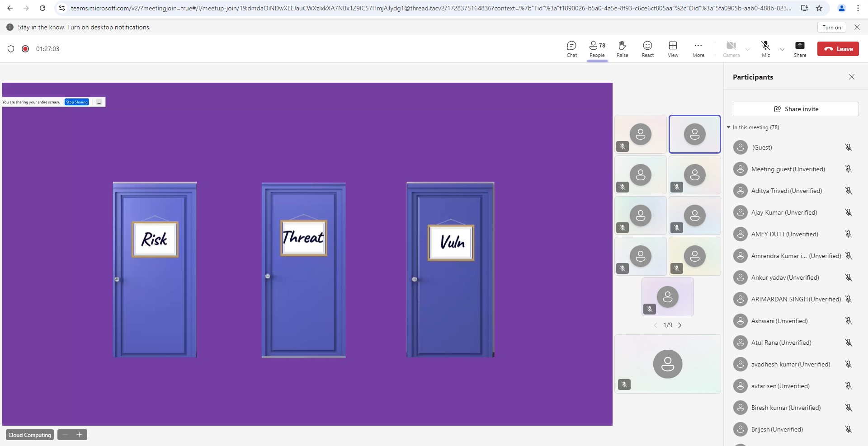Click the Share screen icon
Viewport: 868px width, 446px height.
(800, 49)
